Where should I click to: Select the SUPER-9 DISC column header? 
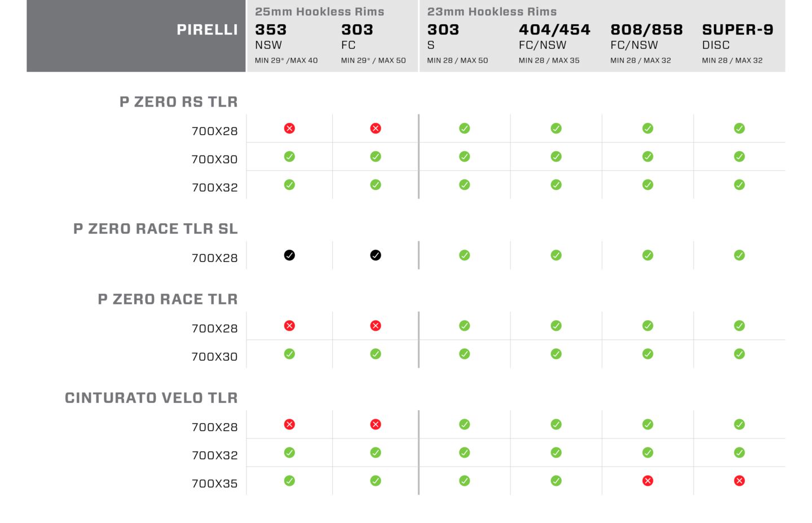[737, 36]
